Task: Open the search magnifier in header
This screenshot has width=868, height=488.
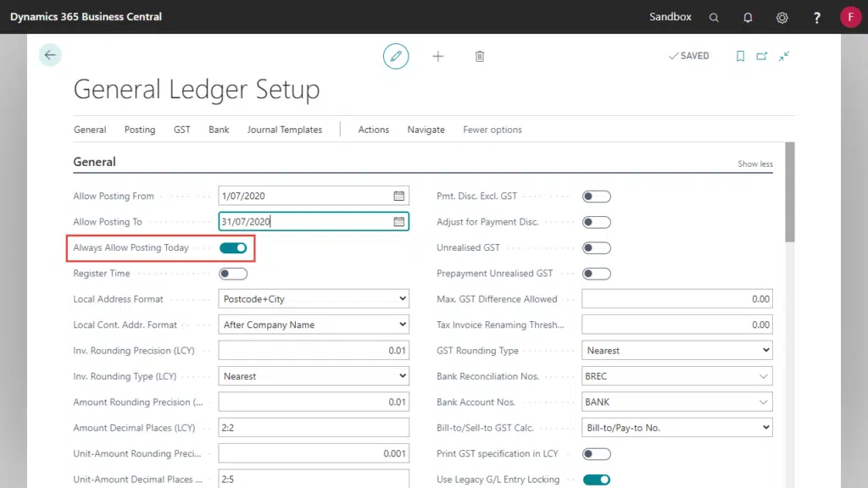Action: (x=714, y=17)
